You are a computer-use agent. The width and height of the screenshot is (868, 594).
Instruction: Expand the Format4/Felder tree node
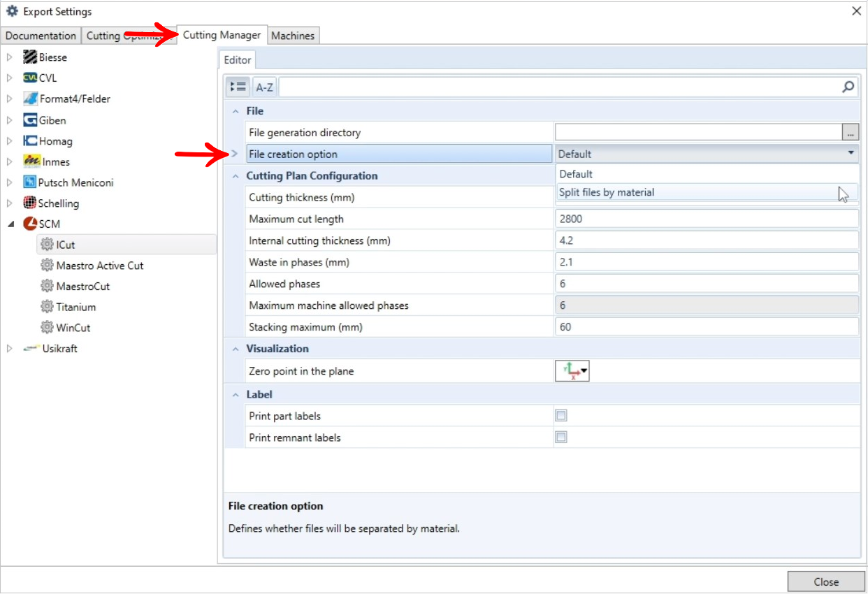click(x=10, y=99)
